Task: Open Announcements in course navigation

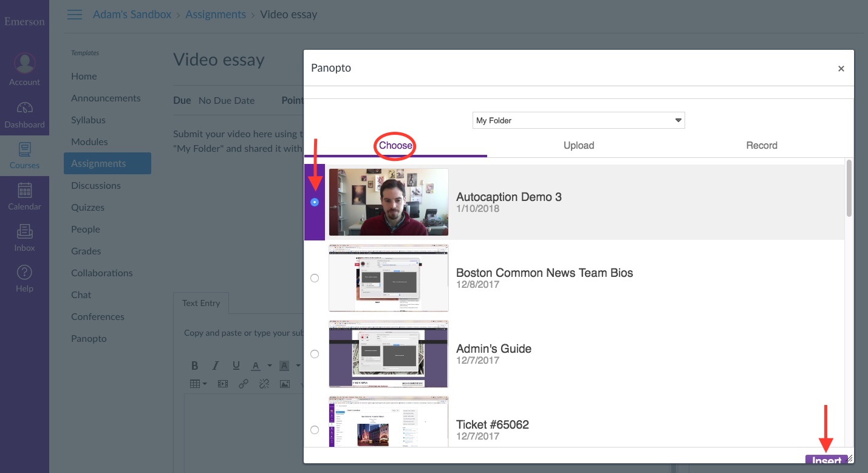Action: pos(106,98)
